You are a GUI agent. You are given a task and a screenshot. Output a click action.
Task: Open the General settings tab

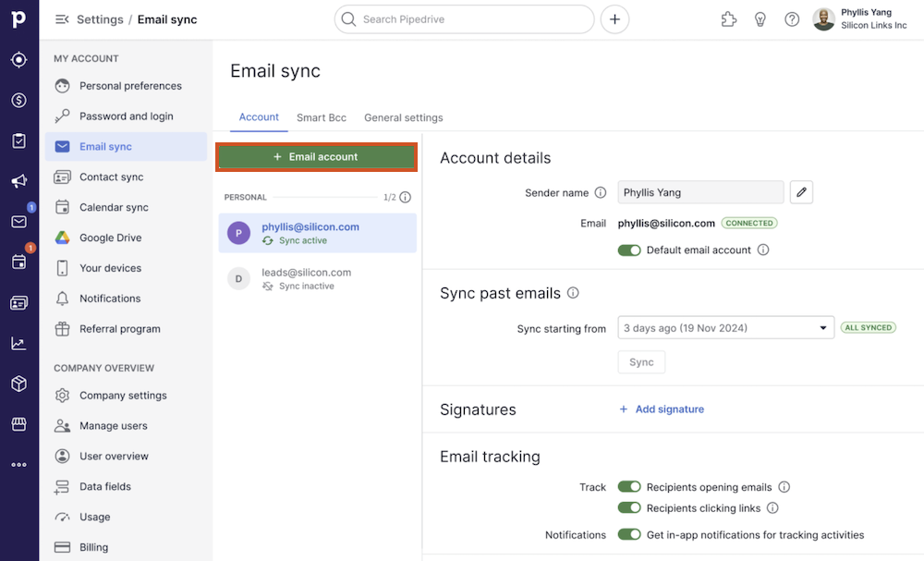(403, 117)
